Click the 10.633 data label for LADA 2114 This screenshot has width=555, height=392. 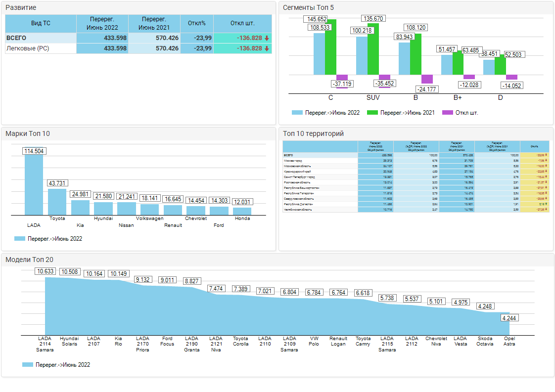46,271
